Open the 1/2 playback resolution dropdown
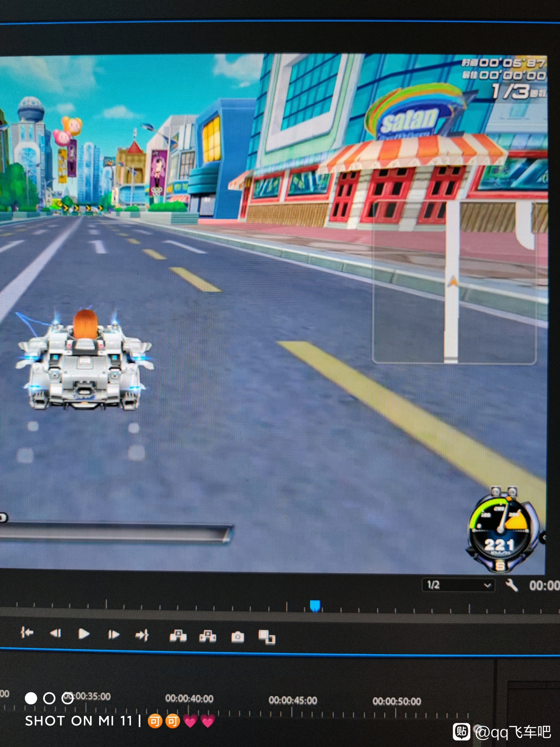 (458, 585)
